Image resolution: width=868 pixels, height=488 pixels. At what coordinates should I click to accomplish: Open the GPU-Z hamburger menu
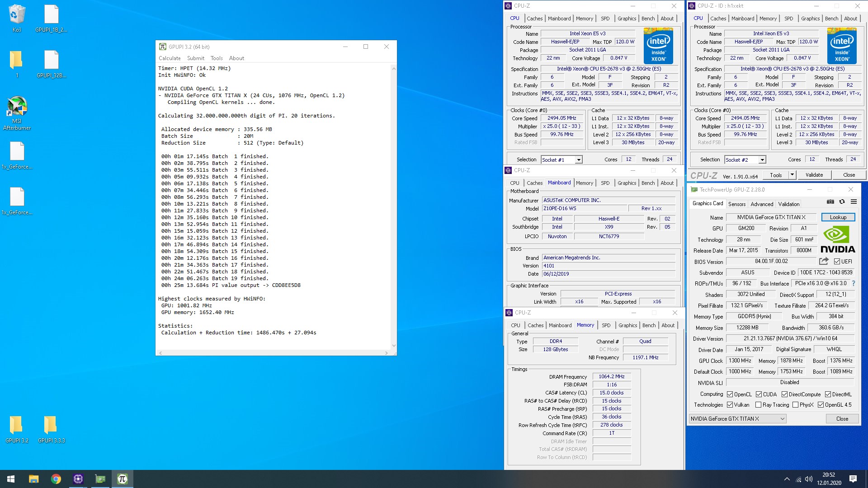(854, 202)
